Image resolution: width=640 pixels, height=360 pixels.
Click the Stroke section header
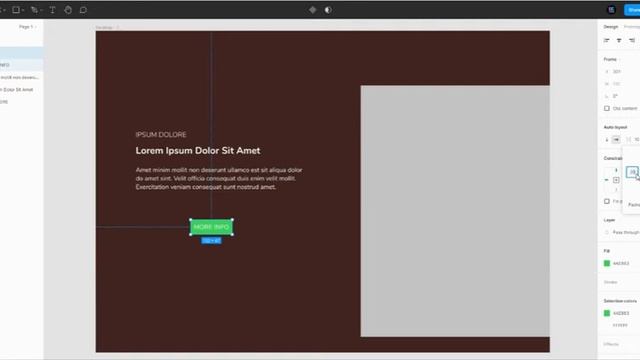[610, 282]
